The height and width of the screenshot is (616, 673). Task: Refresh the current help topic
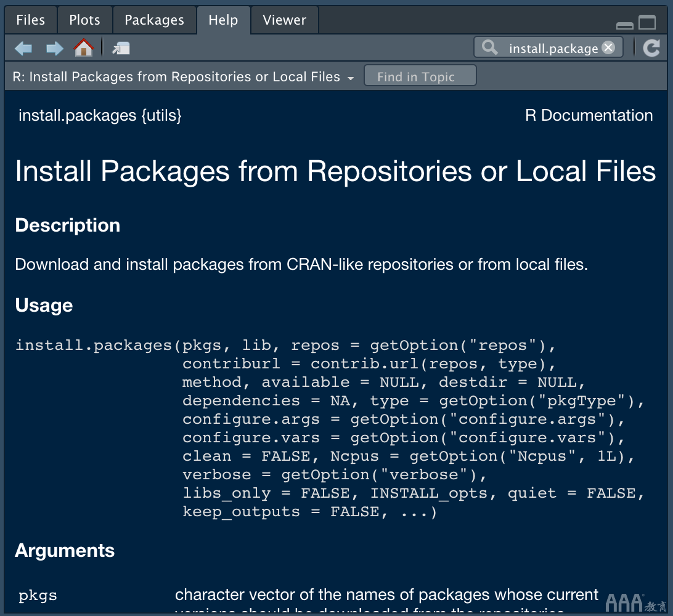tap(651, 48)
